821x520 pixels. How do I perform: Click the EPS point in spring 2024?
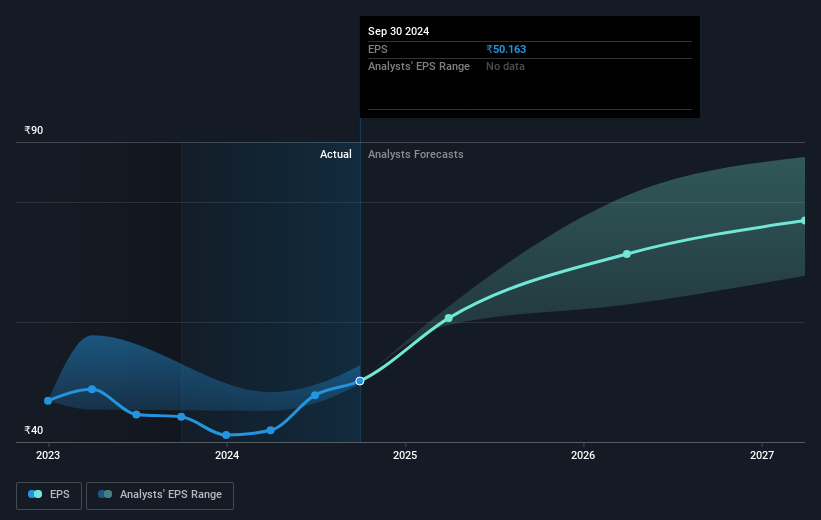270,430
